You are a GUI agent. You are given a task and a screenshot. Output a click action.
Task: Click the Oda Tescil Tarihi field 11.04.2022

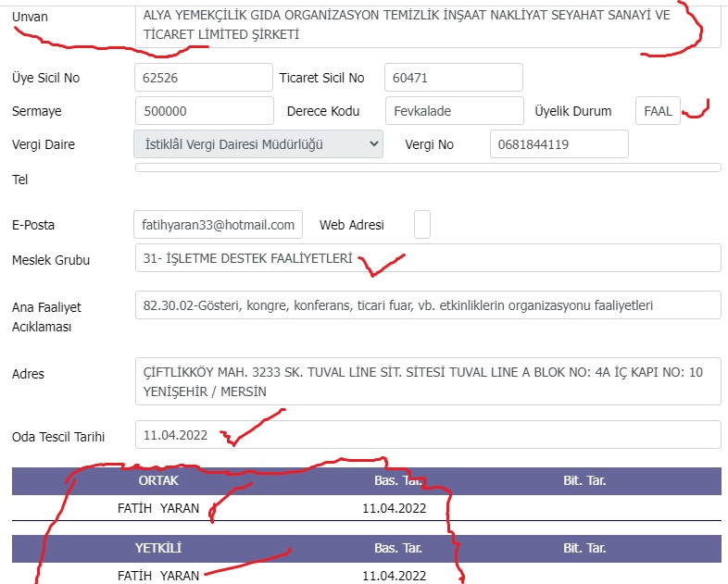[x=428, y=435]
